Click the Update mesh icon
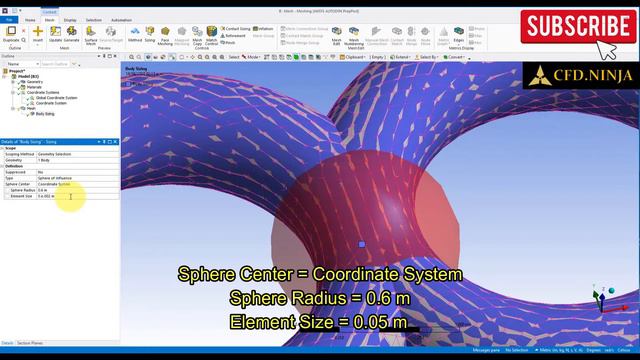 tap(55, 31)
